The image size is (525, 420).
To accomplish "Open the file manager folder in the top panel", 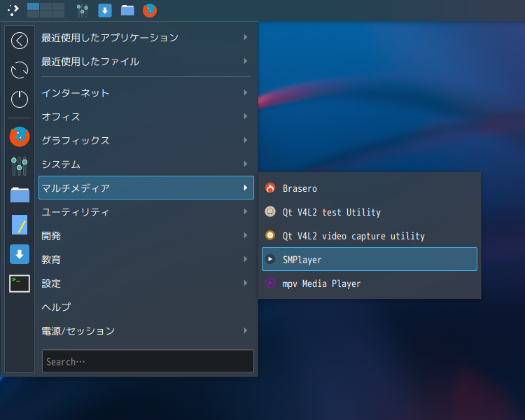I will (x=127, y=10).
